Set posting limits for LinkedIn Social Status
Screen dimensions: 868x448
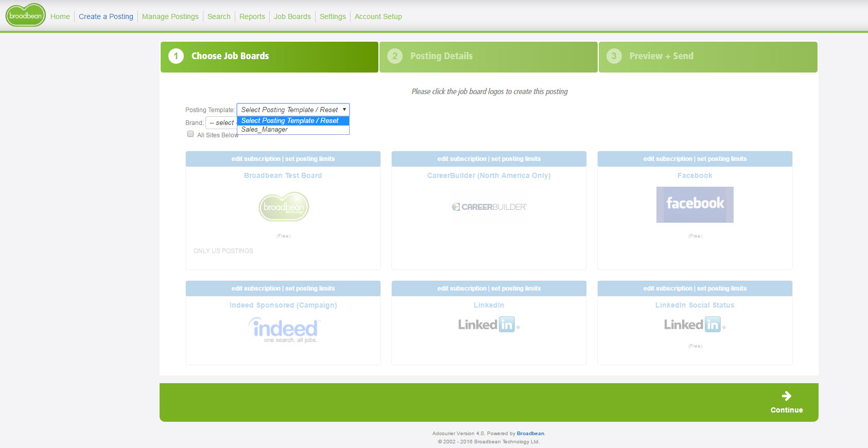pos(722,289)
